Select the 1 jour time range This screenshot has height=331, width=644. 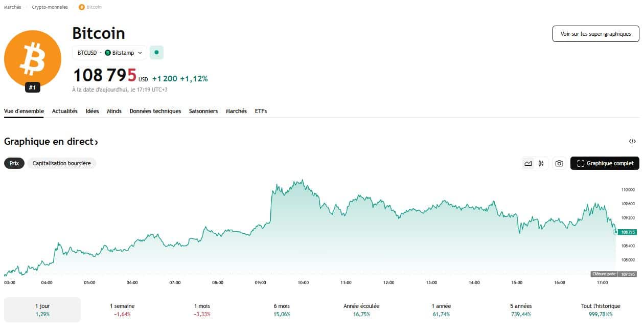(42, 310)
